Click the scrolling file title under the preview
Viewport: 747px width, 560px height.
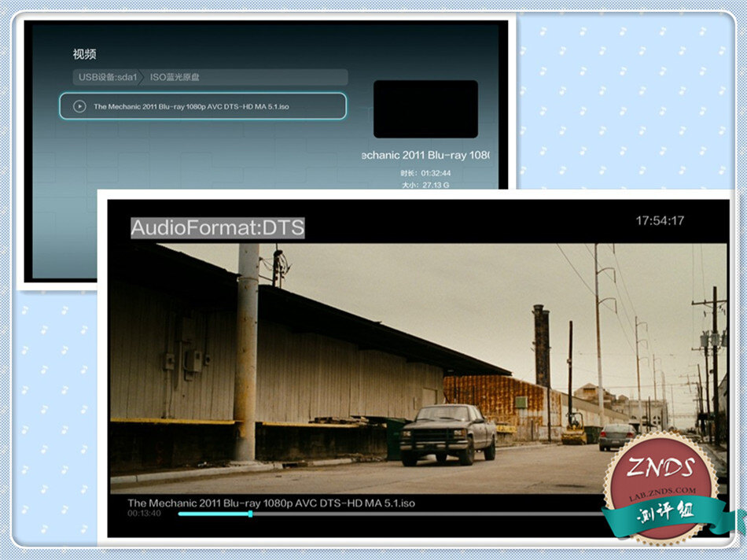pos(424,156)
